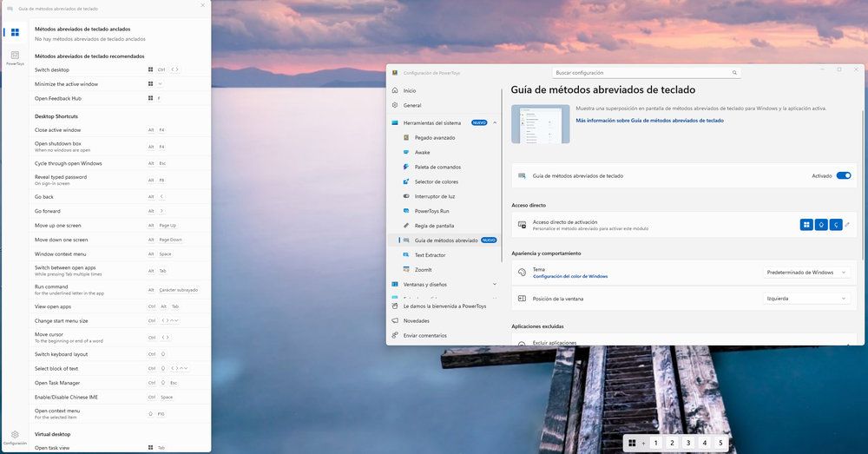
Task: Click Novedades megaphone icon
Action: pyautogui.click(x=395, y=320)
